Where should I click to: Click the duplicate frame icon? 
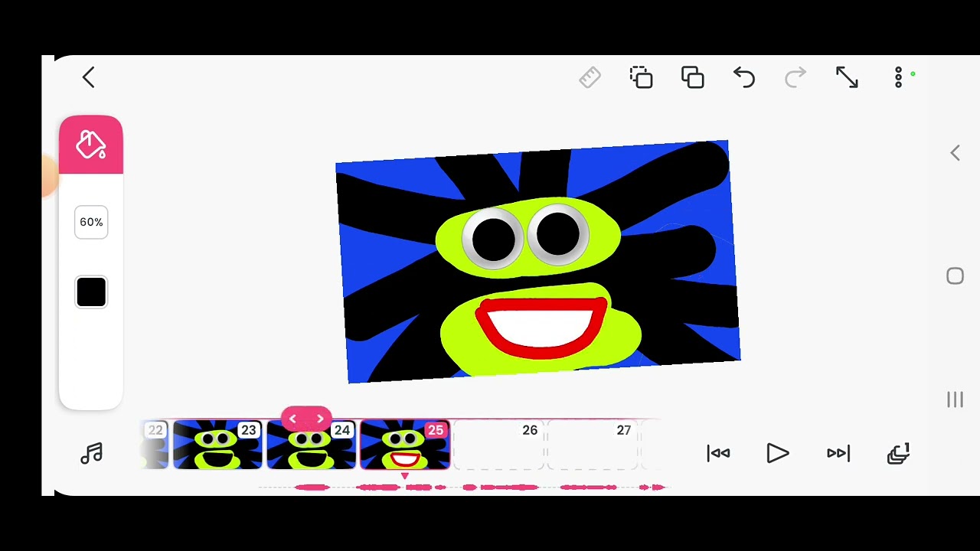click(x=693, y=77)
